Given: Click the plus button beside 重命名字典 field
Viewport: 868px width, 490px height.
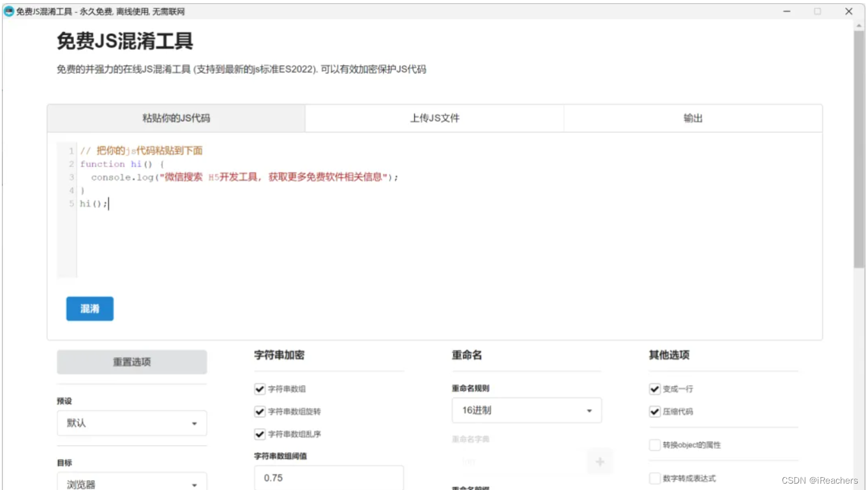Looking at the screenshot, I should click(599, 461).
